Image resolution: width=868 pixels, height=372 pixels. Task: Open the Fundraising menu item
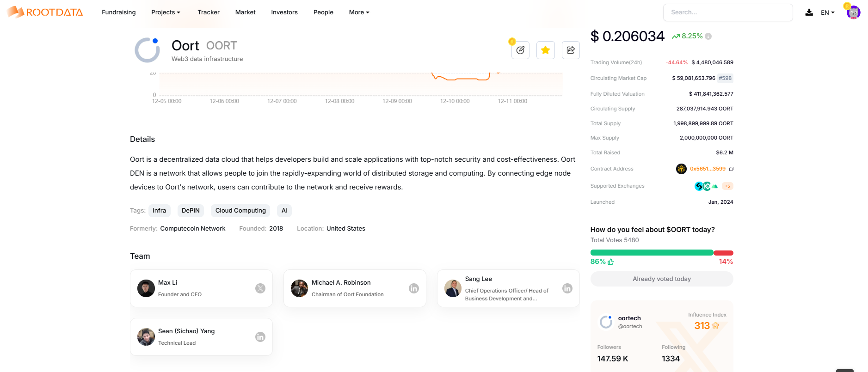[x=119, y=12]
